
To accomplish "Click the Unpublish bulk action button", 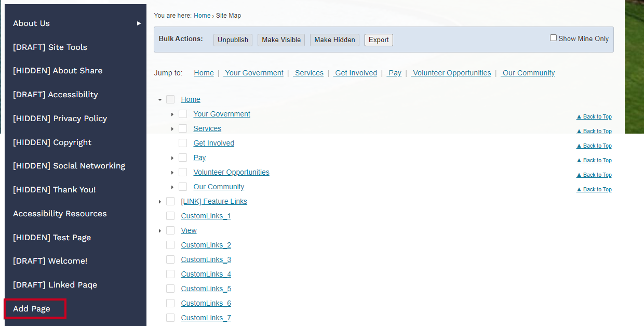I will pos(233,40).
